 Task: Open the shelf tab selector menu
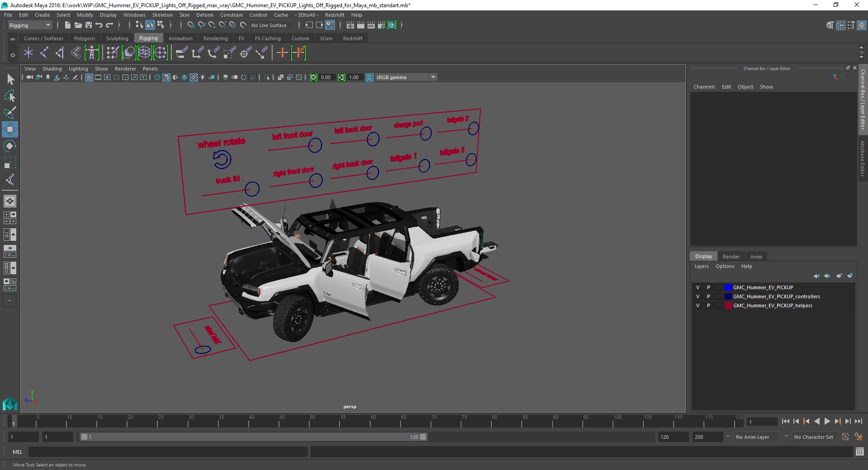coord(13,39)
